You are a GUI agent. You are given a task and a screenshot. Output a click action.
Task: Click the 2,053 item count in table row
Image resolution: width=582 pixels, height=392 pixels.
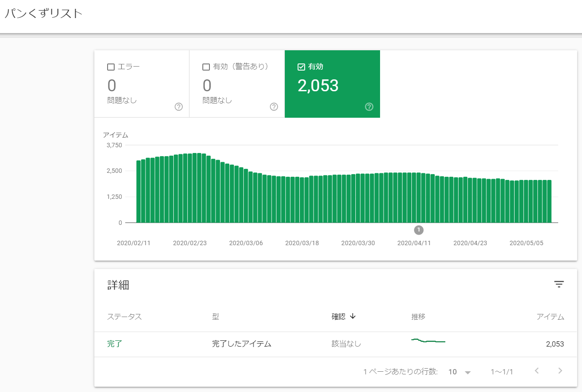click(555, 344)
